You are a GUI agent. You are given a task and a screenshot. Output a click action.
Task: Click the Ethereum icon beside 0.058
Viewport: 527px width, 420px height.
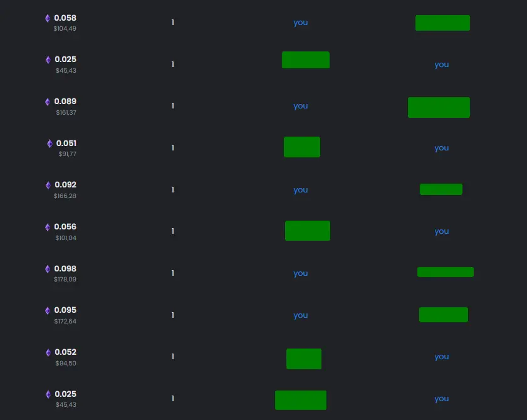point(48,18)
